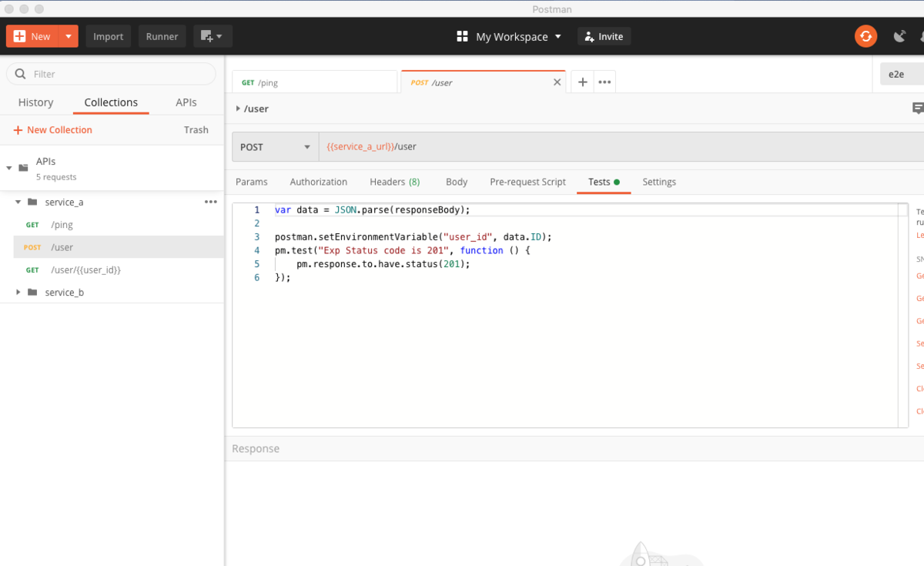Expand the /user request description arrow

(x=238, y=109)
